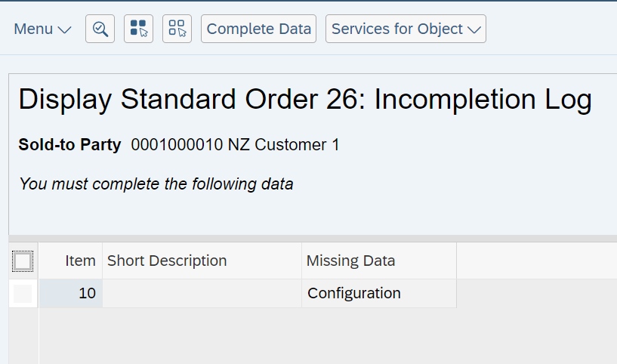Expand the Services for Object dropdown
Viewport: 617px width, 364px height.
(406, 29)
